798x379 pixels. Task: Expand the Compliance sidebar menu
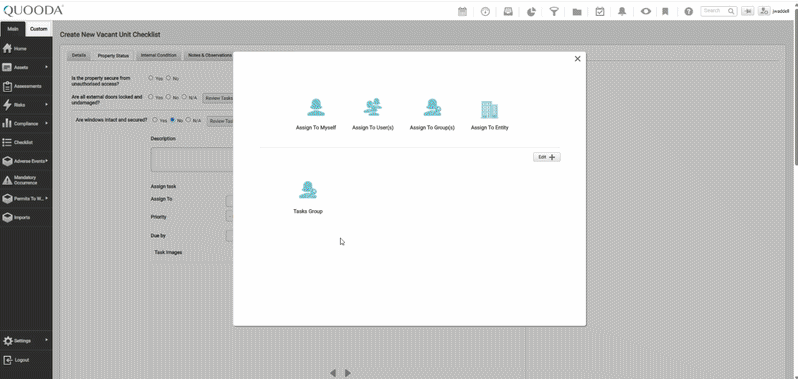pyautogui.click(x=26, y=124)
